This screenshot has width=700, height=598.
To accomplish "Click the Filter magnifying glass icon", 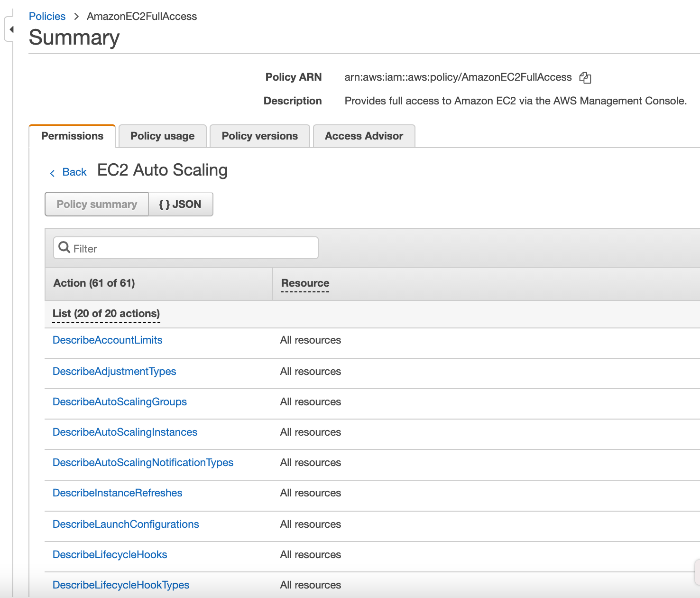I will click(64, 247).
